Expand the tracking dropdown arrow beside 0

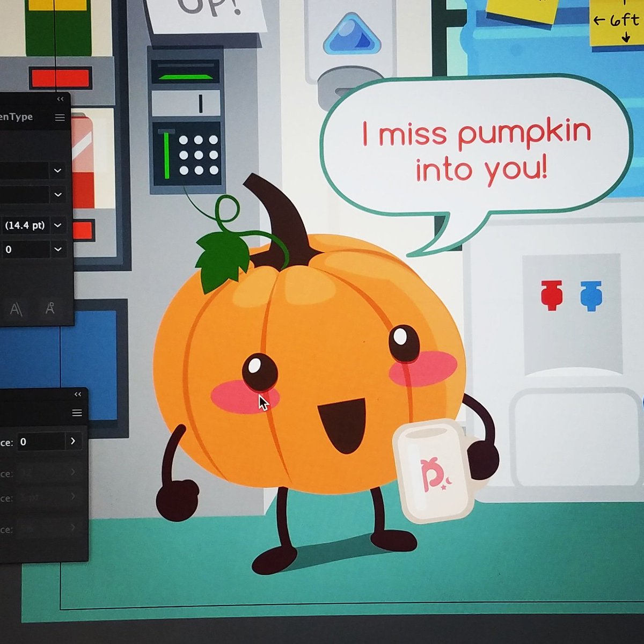pyautogui.click(x=57, y=250)
